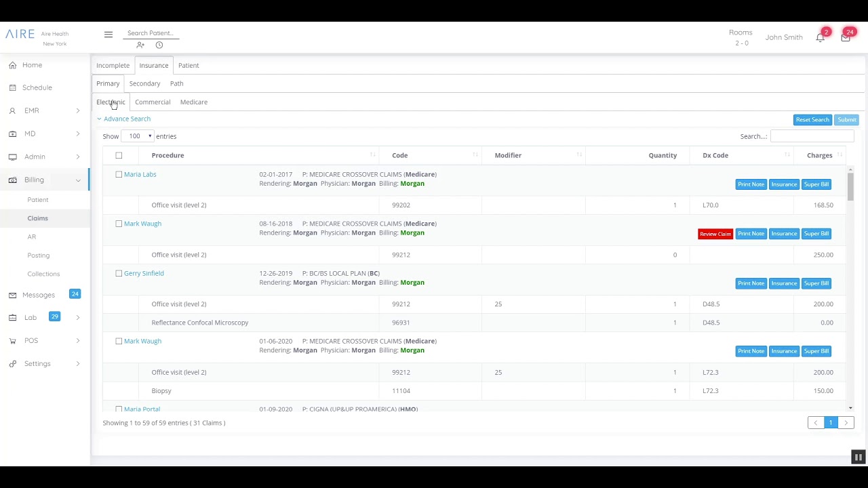Click the Search Patient field

point(151,33)
